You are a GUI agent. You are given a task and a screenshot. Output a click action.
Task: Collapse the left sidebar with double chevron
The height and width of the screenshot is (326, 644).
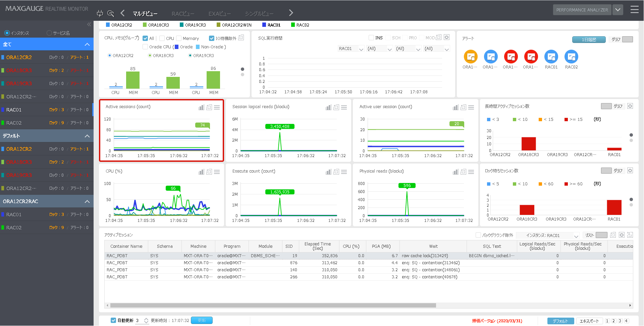point(89,24)
